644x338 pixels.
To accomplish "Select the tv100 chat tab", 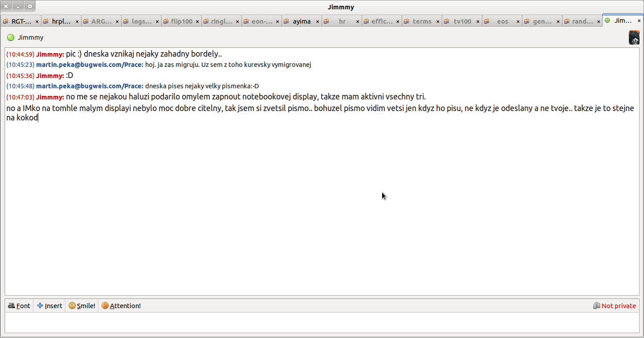I will [462, 21].
